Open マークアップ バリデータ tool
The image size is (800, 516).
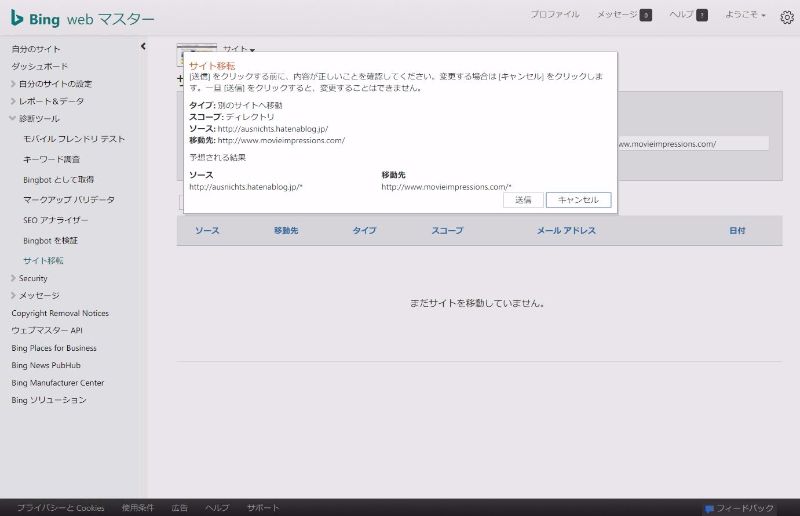pyautogui.click(x=69, y=200)
